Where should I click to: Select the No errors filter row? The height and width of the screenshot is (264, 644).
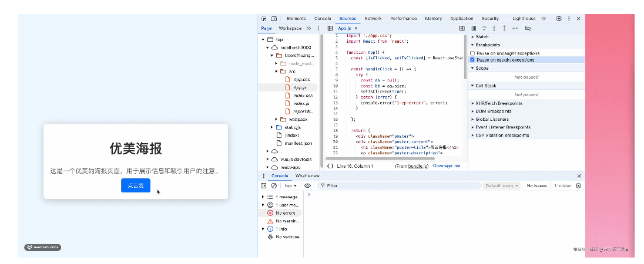280,213
